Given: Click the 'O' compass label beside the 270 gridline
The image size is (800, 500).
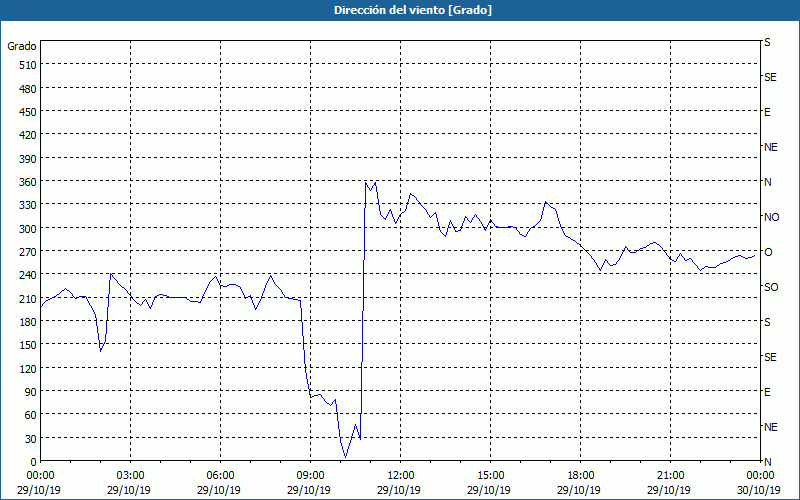Looking at the screenshot, I should coord(768,252).
